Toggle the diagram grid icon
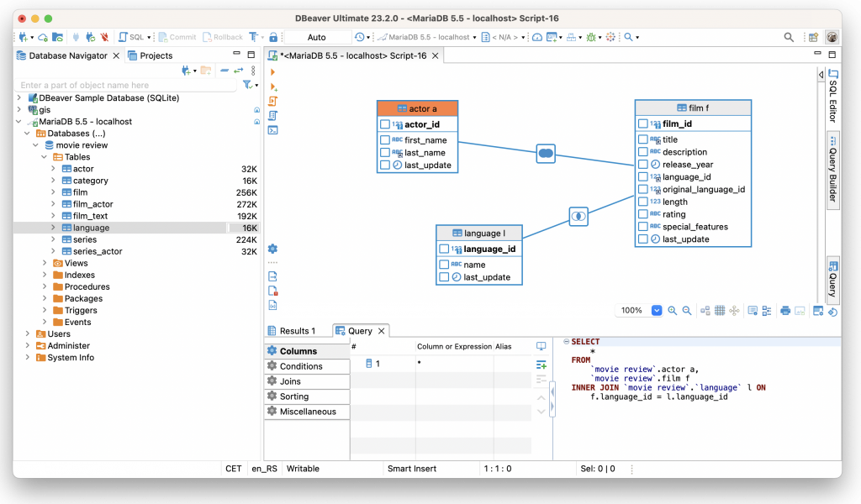This screenshot has width=861, height=504. pyautogui.click(x=720, y=311)
